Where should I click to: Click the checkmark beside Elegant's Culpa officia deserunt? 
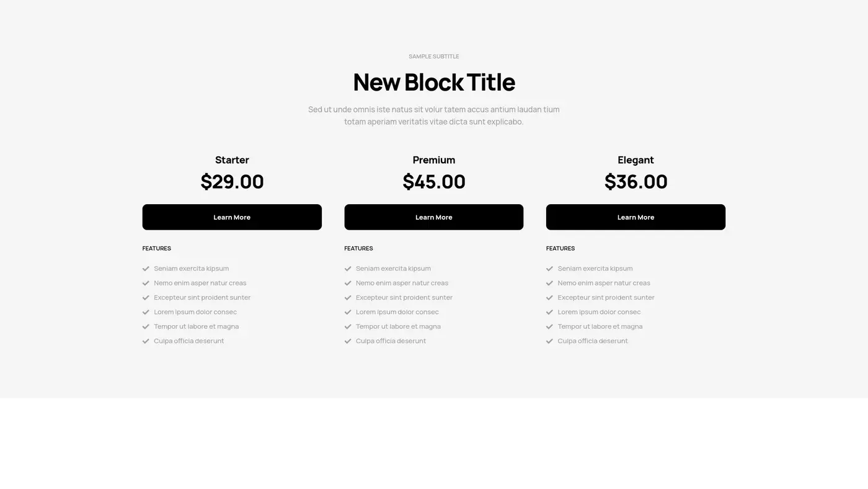[x=549, y=340]
